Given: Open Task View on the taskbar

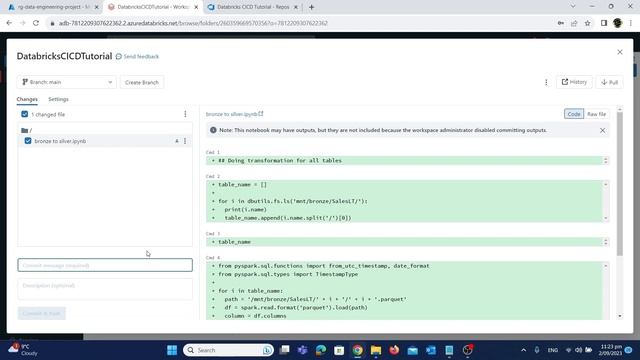Looking at the screenshot, I should (284, 350).
